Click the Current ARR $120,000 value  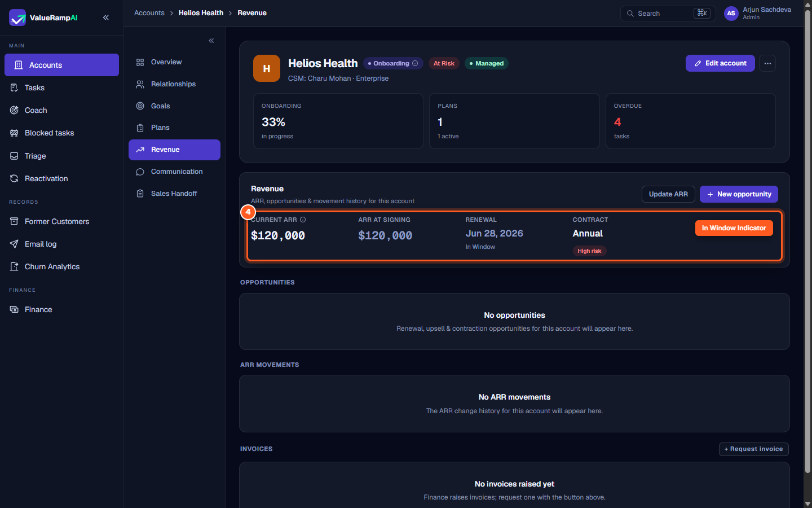[278, 235]
